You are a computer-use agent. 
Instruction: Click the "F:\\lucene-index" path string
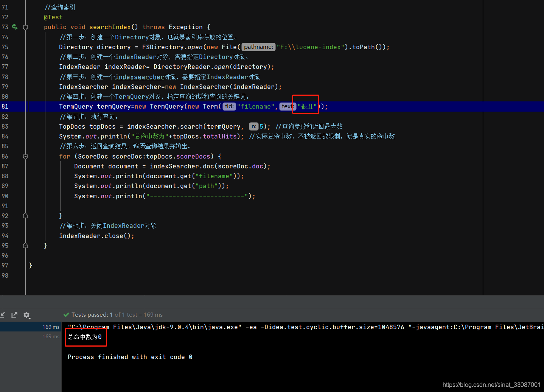[x=311, y=47]
